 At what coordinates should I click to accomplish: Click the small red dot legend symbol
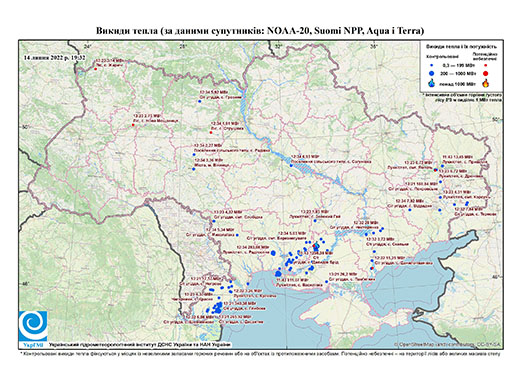coord(486,65)
